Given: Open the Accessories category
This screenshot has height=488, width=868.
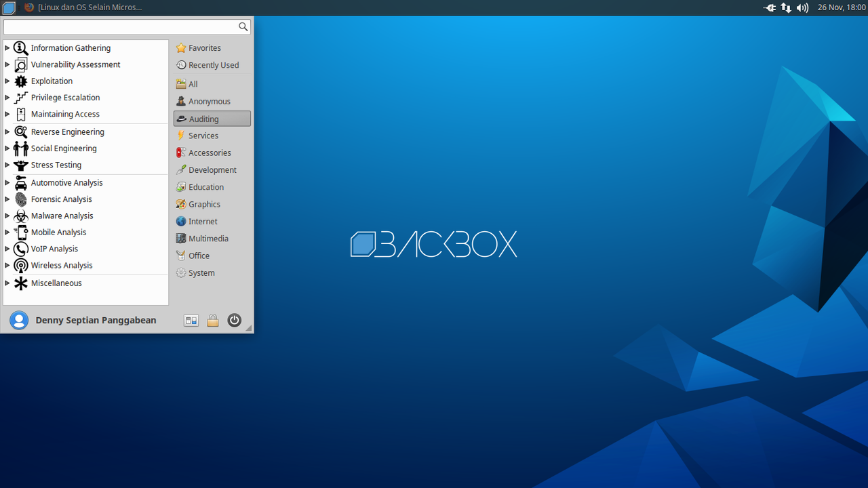Looking at the screenshot, I should pos(212,152).
